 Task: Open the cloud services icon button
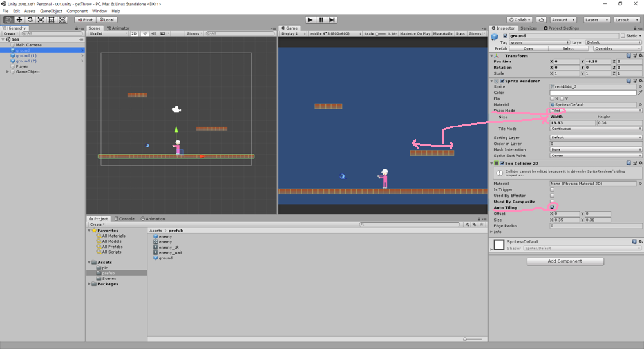(x=542, y=20)
